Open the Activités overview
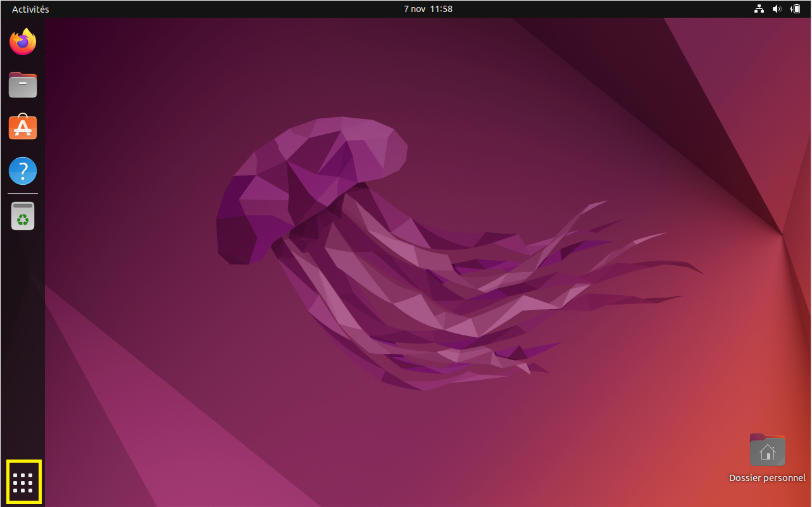The width and height of the screenshot is (812, 507). click(x=30, y=9)
